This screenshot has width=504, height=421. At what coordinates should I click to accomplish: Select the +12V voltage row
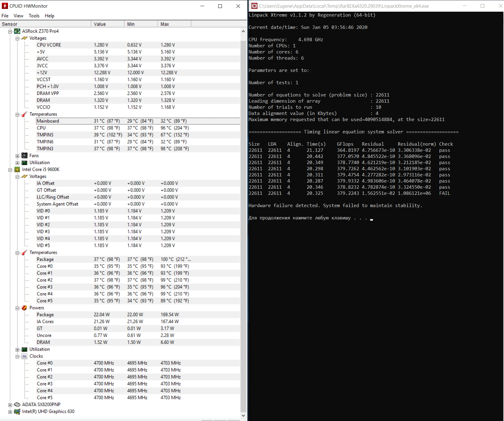point(138,73)
